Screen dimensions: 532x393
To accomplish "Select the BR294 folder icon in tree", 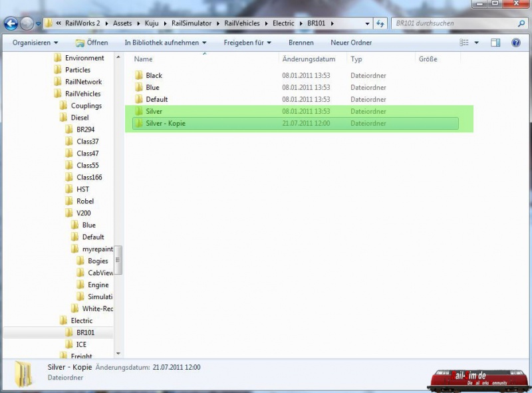I will point(69,129).
